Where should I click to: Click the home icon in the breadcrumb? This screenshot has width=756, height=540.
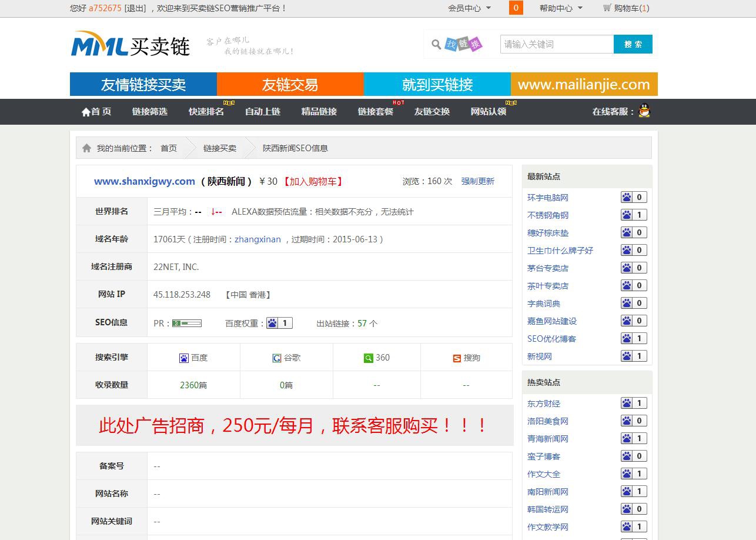point(86,148)
